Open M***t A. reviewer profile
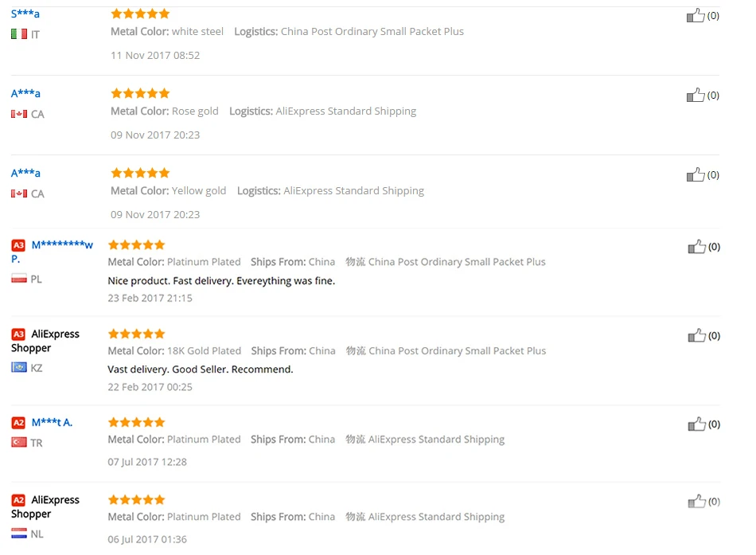Screen dimensions: 756x555 (52, 422)
